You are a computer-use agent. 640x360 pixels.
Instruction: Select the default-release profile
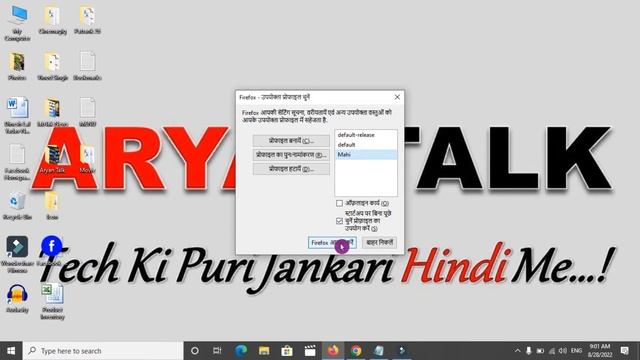click(366, 135)
